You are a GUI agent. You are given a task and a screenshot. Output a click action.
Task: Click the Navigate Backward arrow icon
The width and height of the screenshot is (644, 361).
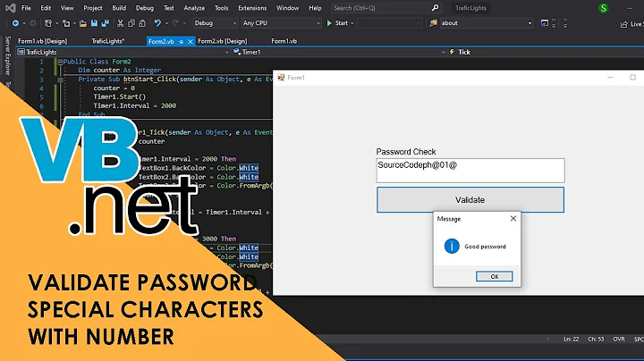point(15,23)
